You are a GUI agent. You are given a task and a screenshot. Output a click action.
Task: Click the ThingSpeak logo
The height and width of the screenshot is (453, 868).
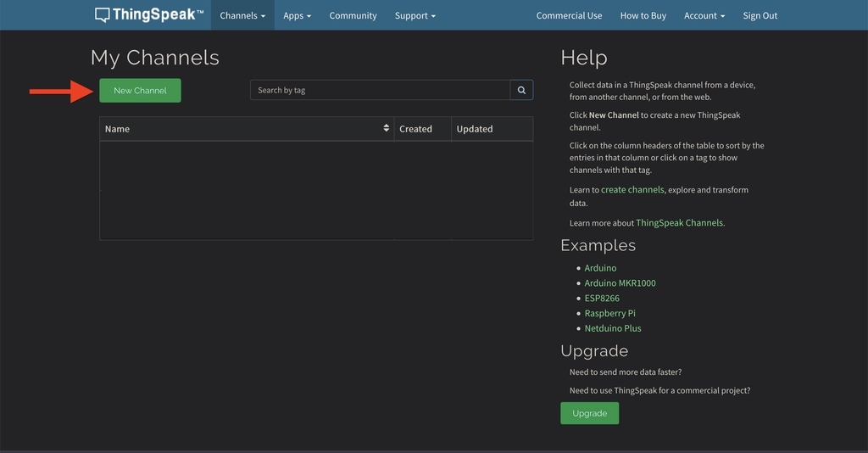point(149,15)
